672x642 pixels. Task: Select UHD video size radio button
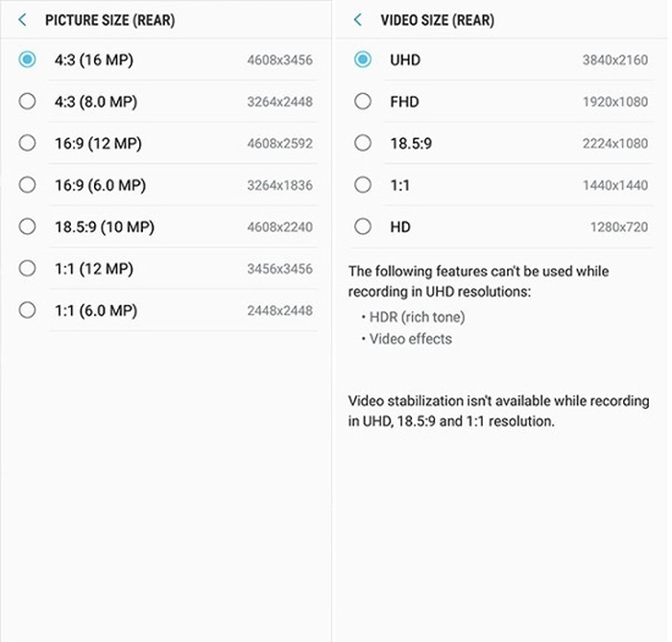[362, 59]
